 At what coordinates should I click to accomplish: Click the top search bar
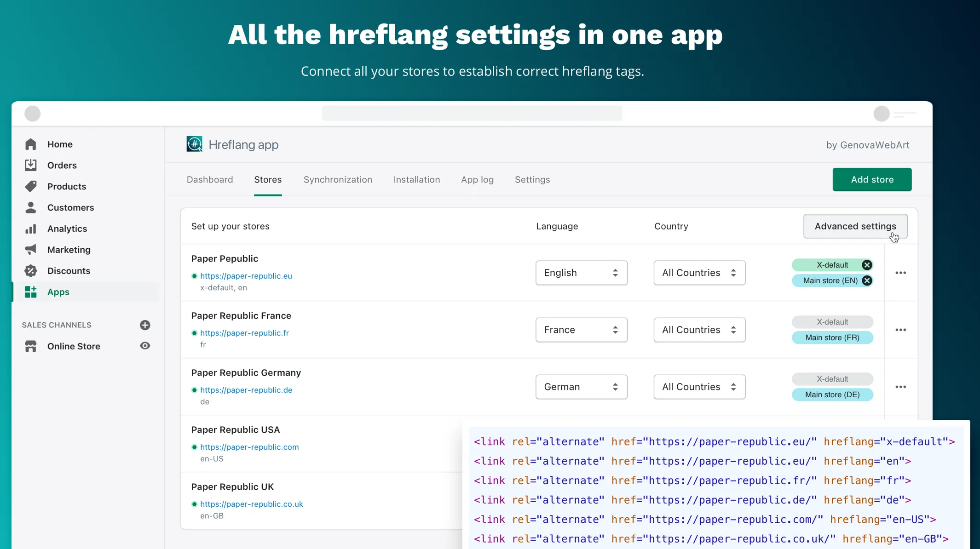[x=472, y=113]
